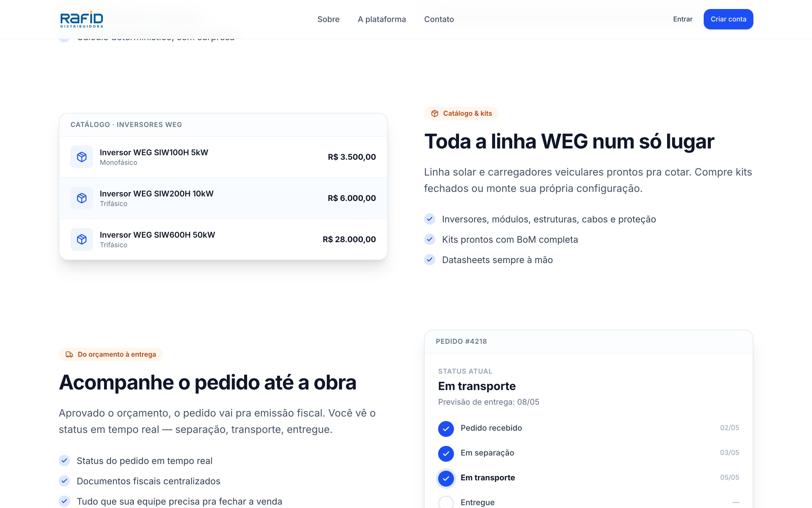Click Datasheets sempre à mão text
Screen dimensions: 812x508
tap(497, 260)
